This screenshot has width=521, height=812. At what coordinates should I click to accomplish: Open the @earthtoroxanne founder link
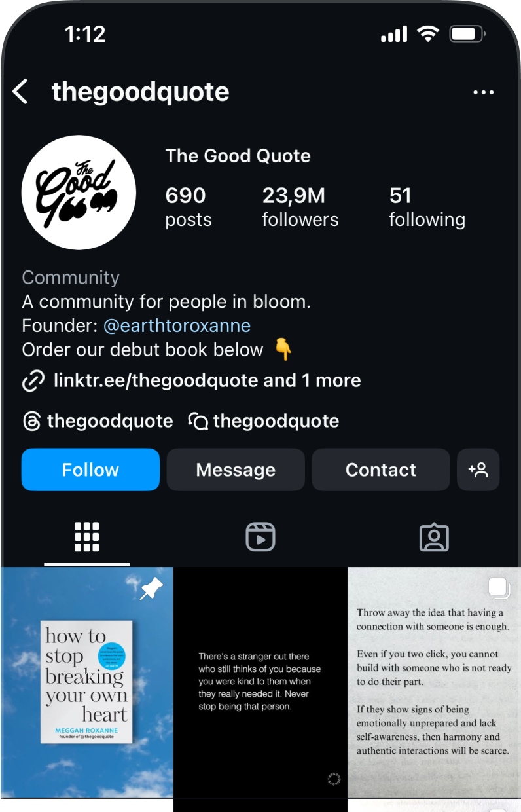[177, 325]
